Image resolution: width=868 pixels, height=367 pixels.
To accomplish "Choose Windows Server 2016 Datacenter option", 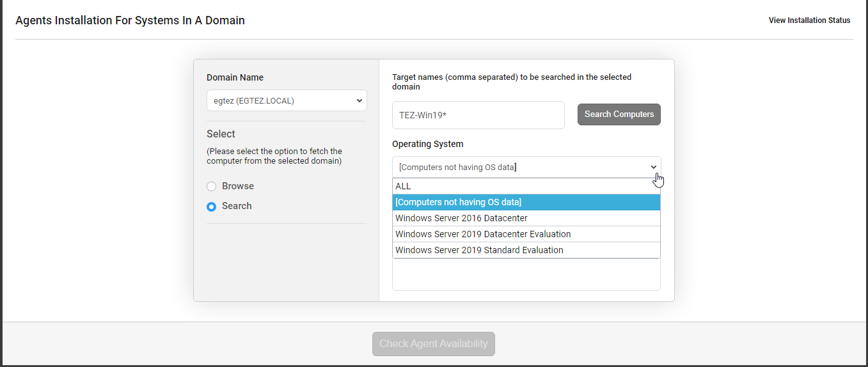I will 526,218.
